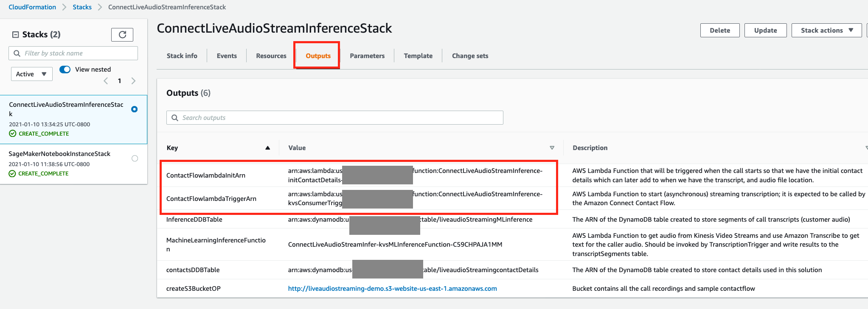868x309 pixels.
Task: Go to next stacks page arrow
Action: tap(133, 81)
